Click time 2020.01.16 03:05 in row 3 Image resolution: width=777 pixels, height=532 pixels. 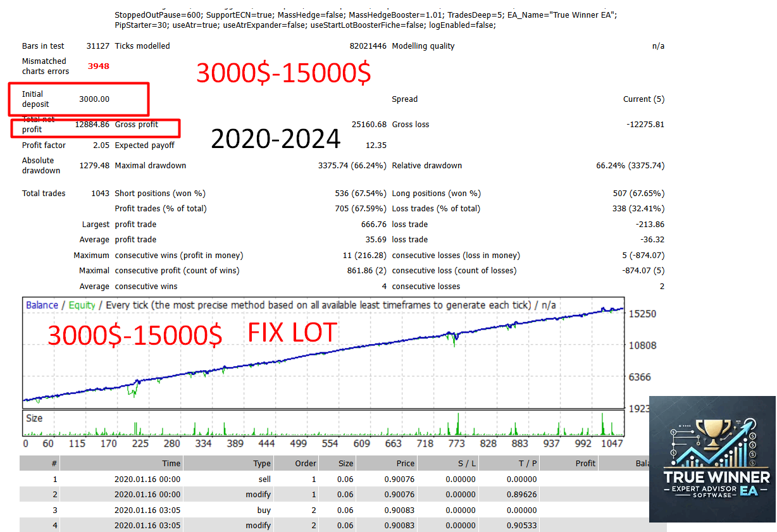pos(147,510)
